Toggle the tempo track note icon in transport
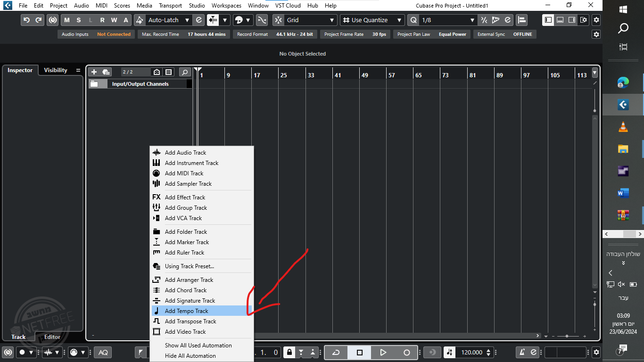The width and height of the screenshot is (644, 362). click(450, 352)
